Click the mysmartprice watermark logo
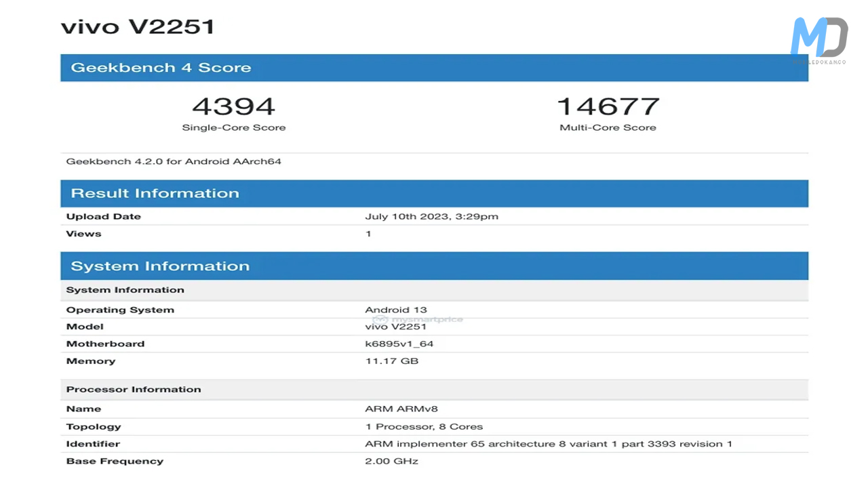The image size is (868, 488). coord(417,319)
